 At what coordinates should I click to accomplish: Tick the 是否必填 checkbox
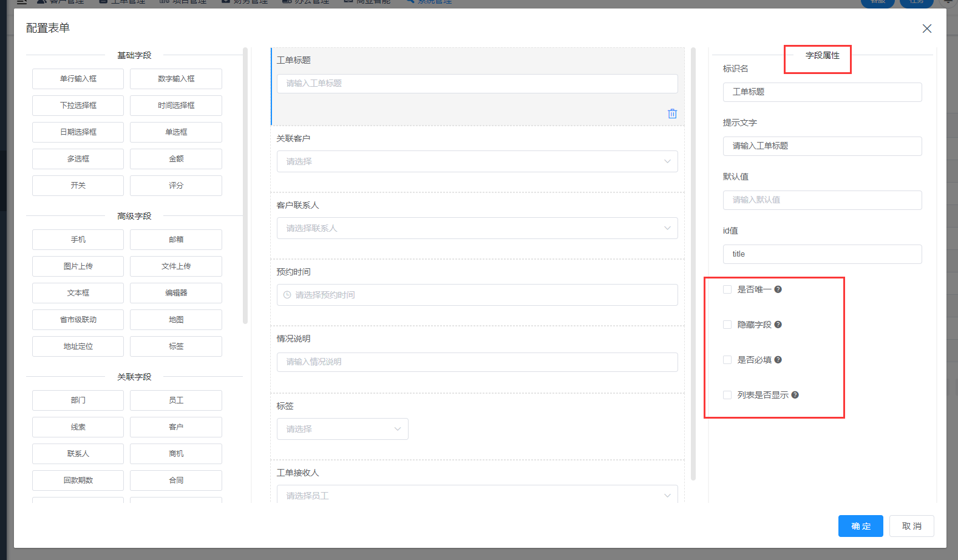[727, 360]
